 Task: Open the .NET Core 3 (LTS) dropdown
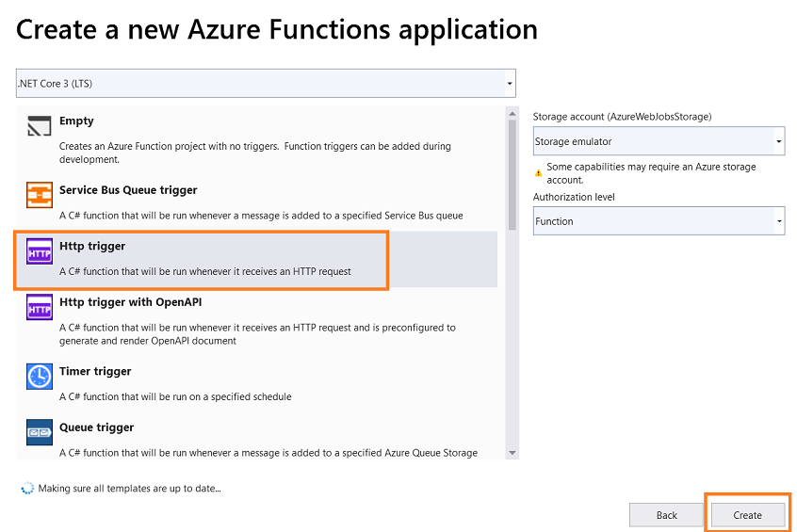point(266,84)
